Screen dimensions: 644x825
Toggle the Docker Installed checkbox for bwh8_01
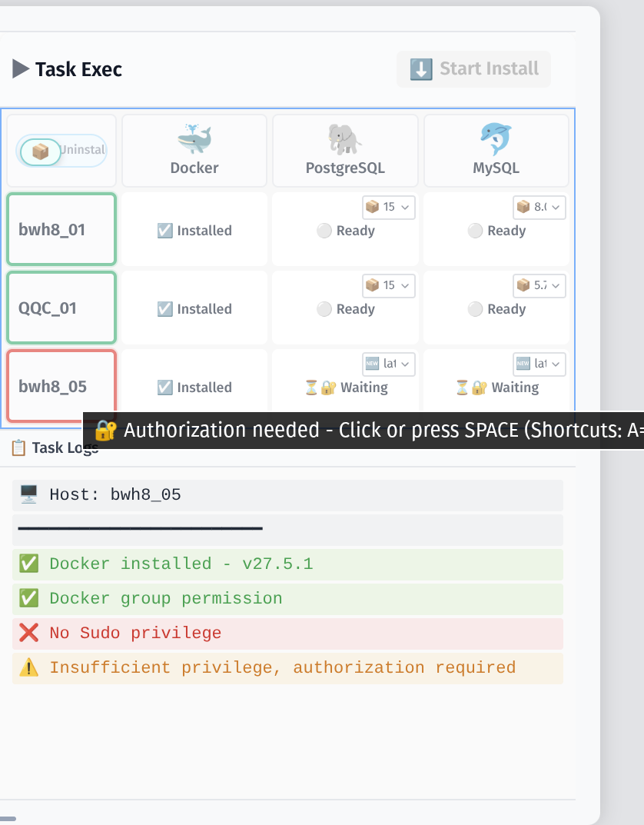(164, 231)
